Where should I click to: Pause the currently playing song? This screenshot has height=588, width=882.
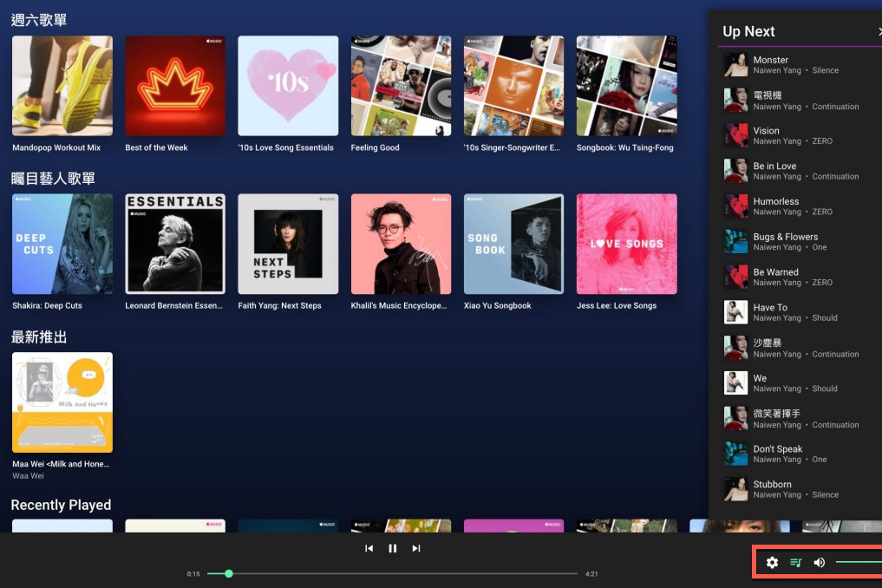tap(392, 547)
